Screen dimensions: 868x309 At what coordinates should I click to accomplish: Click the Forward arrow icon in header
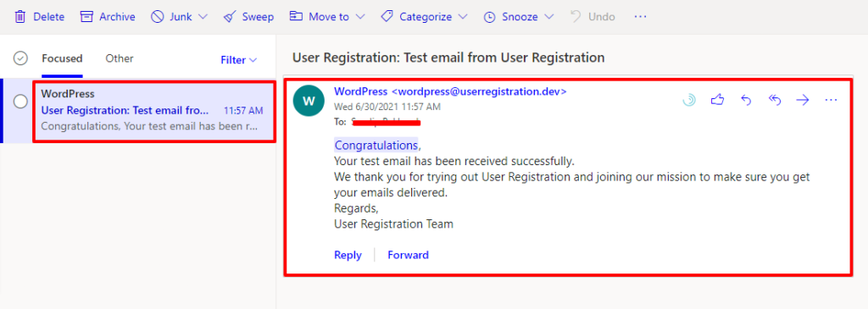click(802, 100)
